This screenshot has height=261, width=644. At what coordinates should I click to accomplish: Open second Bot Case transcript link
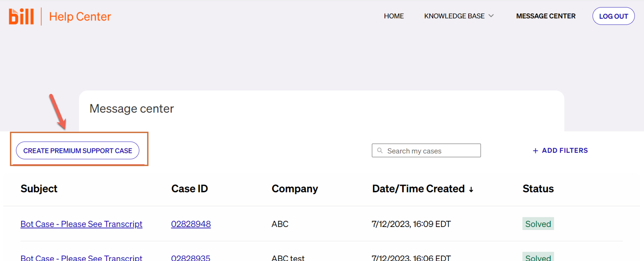tap(81, 258)
